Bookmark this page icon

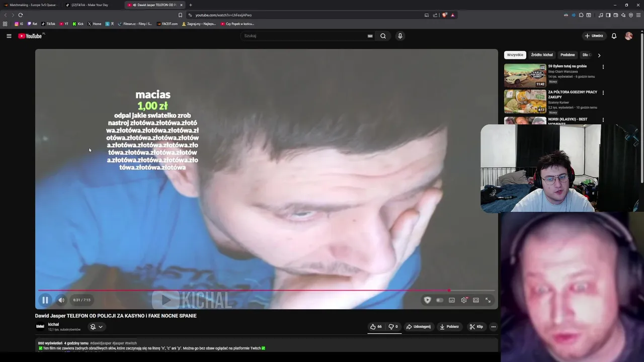point(180,15)
